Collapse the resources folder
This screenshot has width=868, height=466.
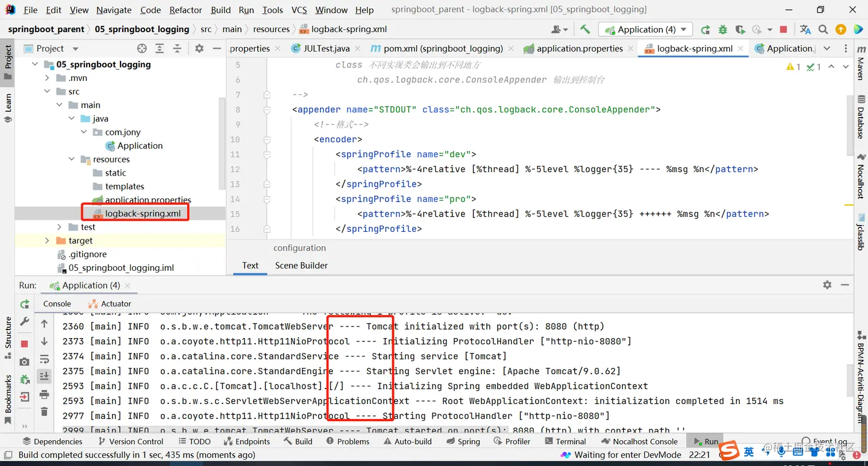point(72,159)
